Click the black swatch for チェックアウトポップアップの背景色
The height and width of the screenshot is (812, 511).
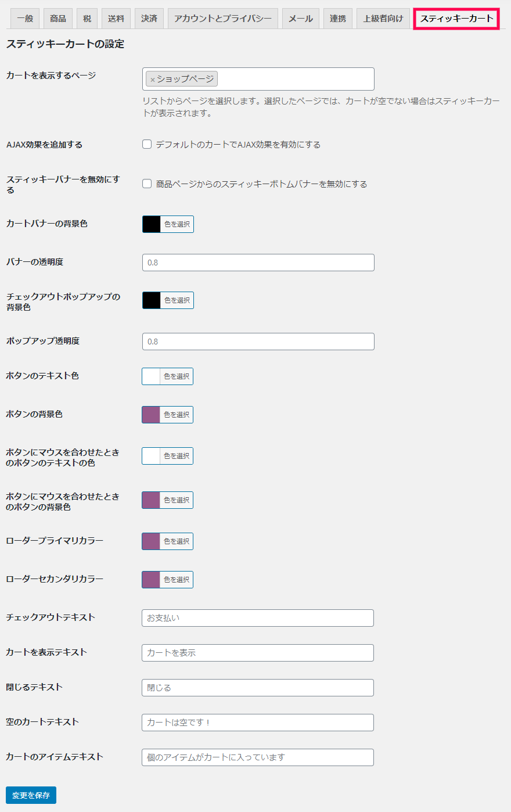(x=152, y=300)
